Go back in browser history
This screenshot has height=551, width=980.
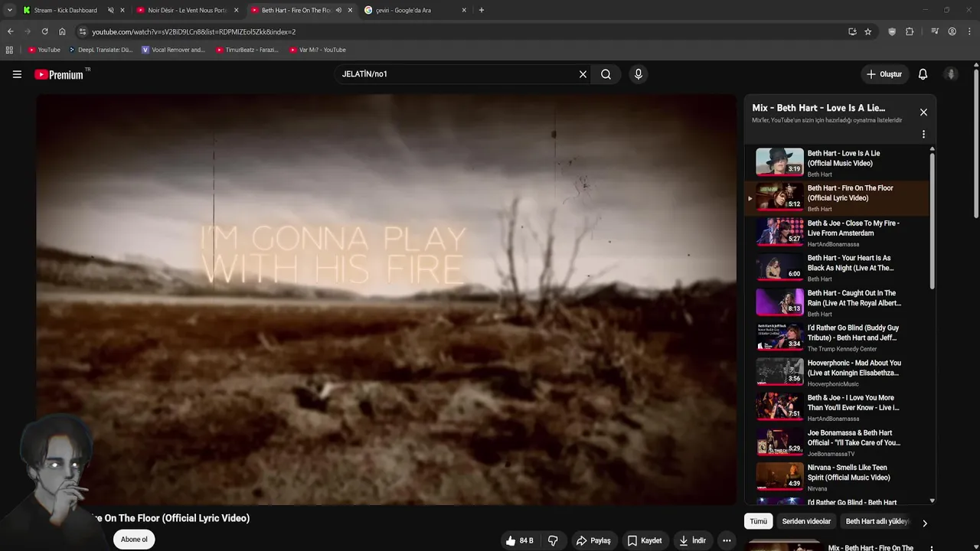pos(10,31)
